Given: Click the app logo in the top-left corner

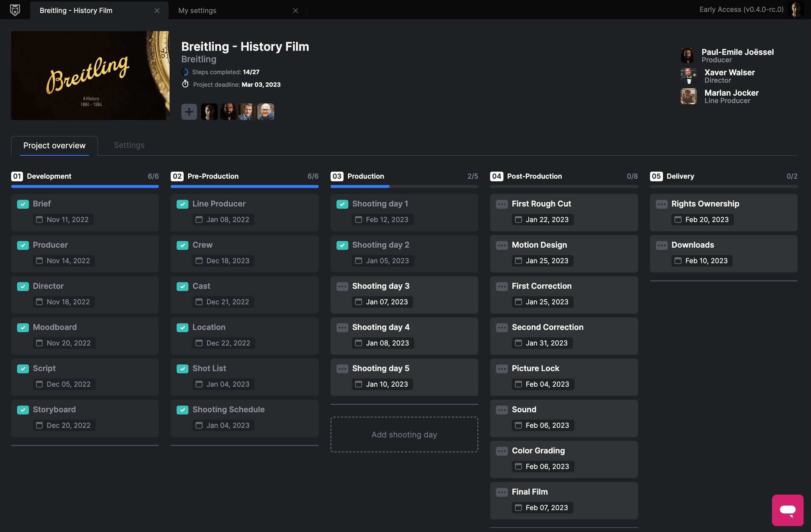Looking at the screenshot, I should point(15,10).
